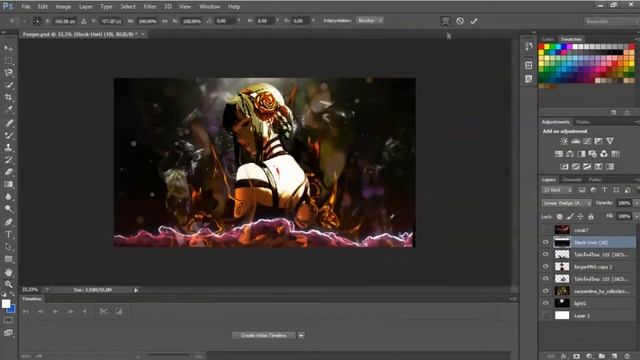Select the Dodge tool
The width and height of the screenshot is (640, 360).
[x=8, y=209]
